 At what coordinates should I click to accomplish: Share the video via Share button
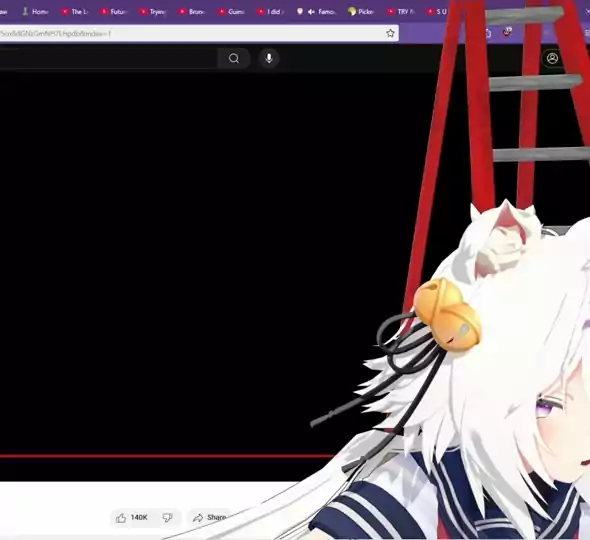(209, 518)
